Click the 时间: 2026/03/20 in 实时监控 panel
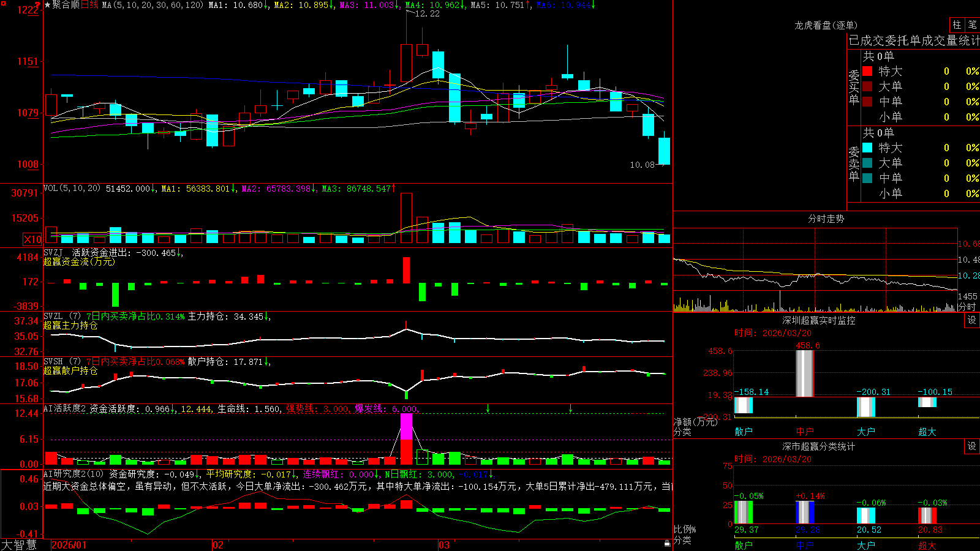Image resolution: width=980 pixels, height=551 pixels. 773,333
